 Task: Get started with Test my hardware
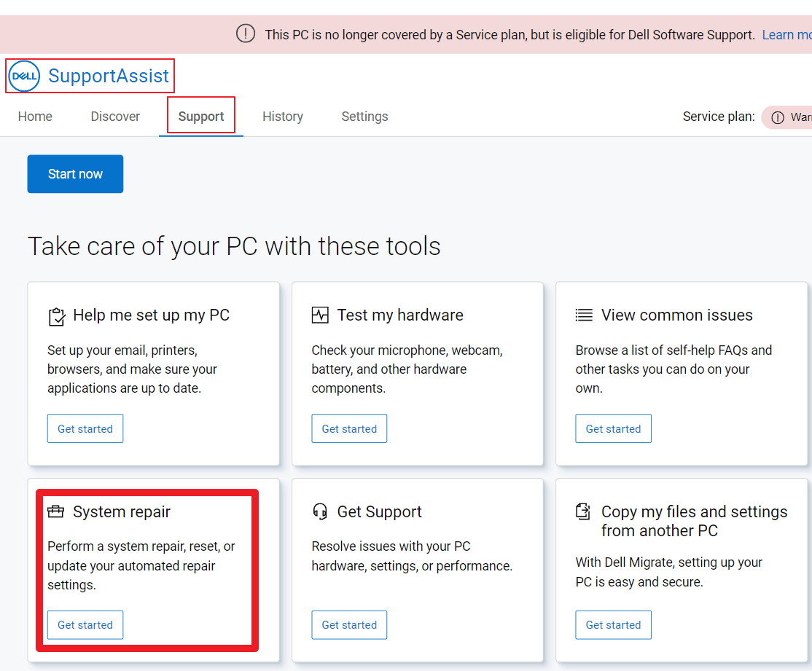click(349, 428)
